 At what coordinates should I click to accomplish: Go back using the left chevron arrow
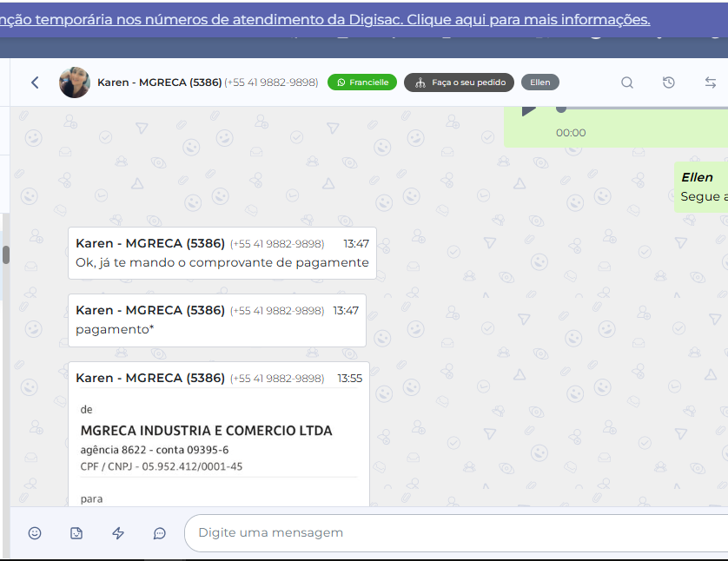(35, 82)
